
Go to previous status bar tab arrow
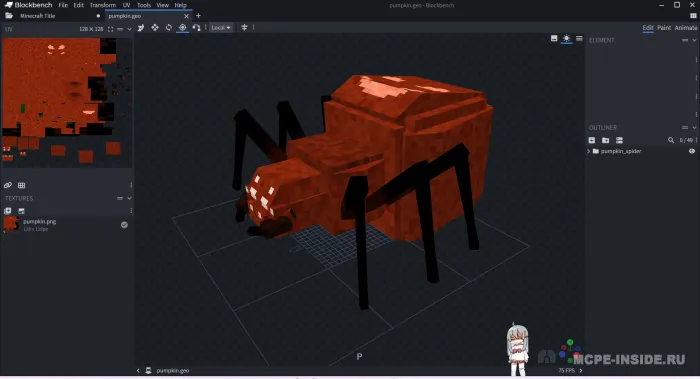point(138,371)
